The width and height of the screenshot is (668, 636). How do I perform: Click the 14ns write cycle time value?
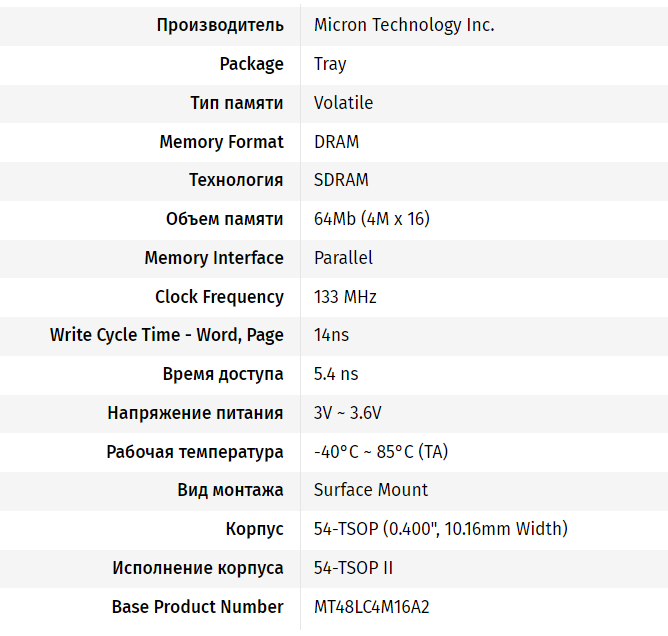pos(331,335)
